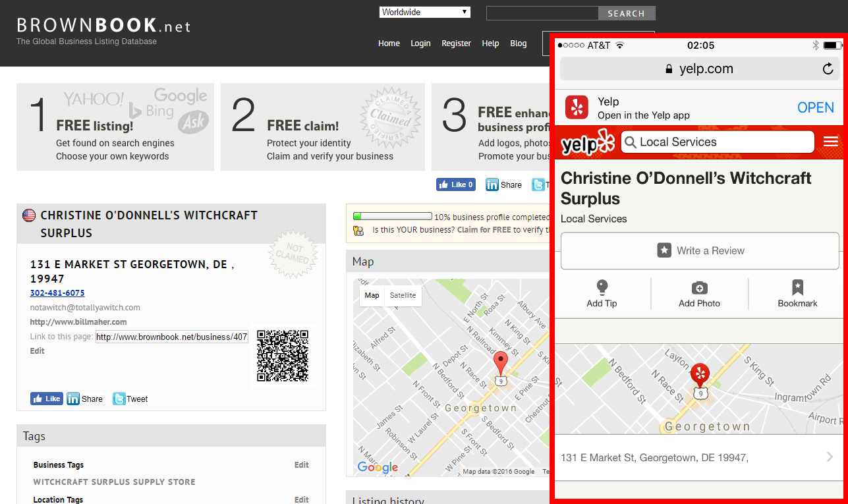Select Map view tab on map
Image resolution: width=848 pixels, height=504 pixels.
point(372,295)
